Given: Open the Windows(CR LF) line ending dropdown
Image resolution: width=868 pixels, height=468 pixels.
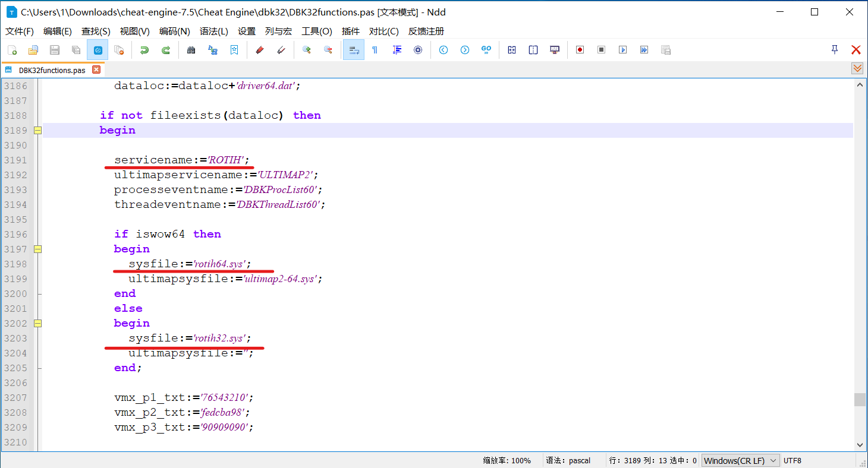Looking at the screenshot, I should click(740, 460).
